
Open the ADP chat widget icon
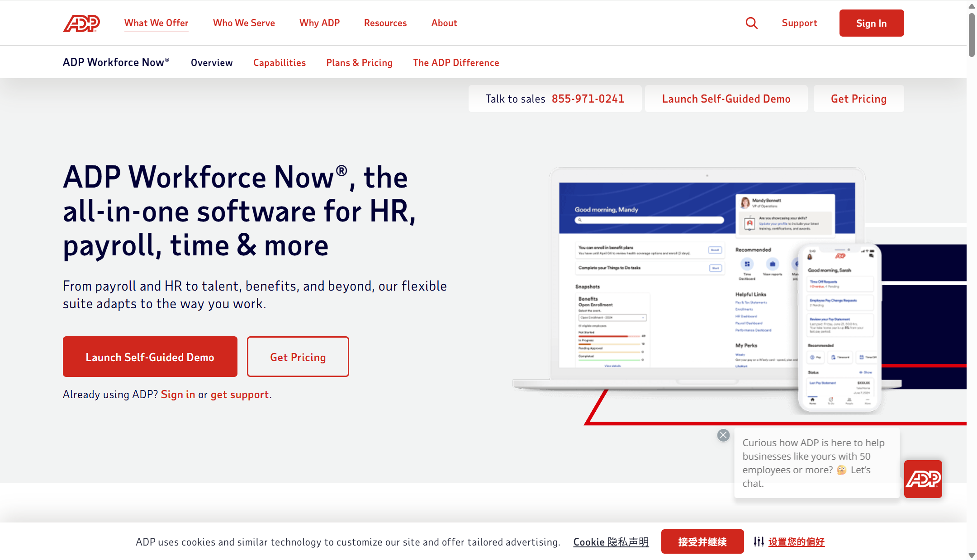tap(923, 479)
